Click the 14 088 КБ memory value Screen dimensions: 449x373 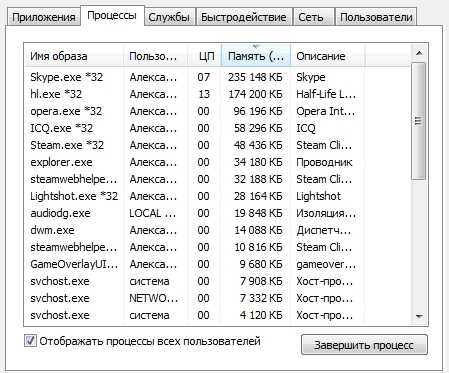258,230
